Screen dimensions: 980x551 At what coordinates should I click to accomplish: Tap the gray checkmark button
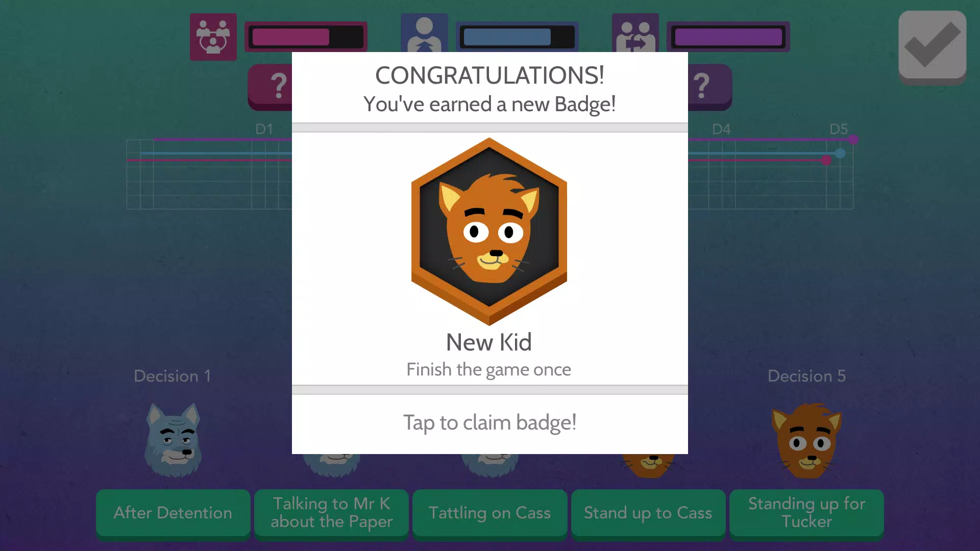[x=932, y=46]
